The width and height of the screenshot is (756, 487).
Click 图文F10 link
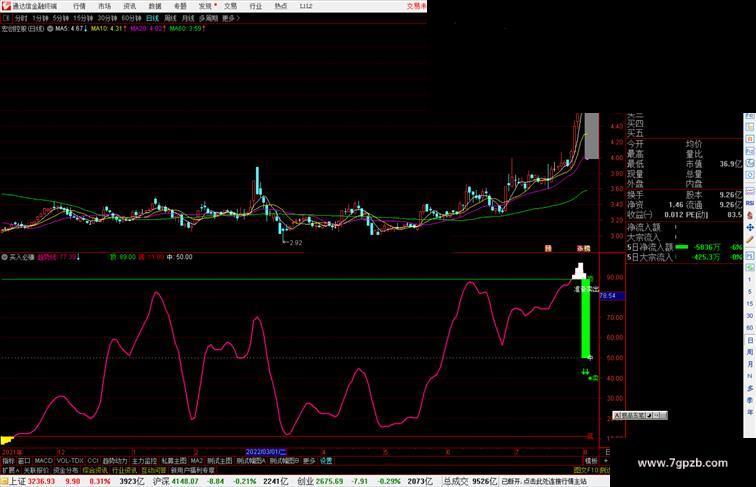coord(586,470)
